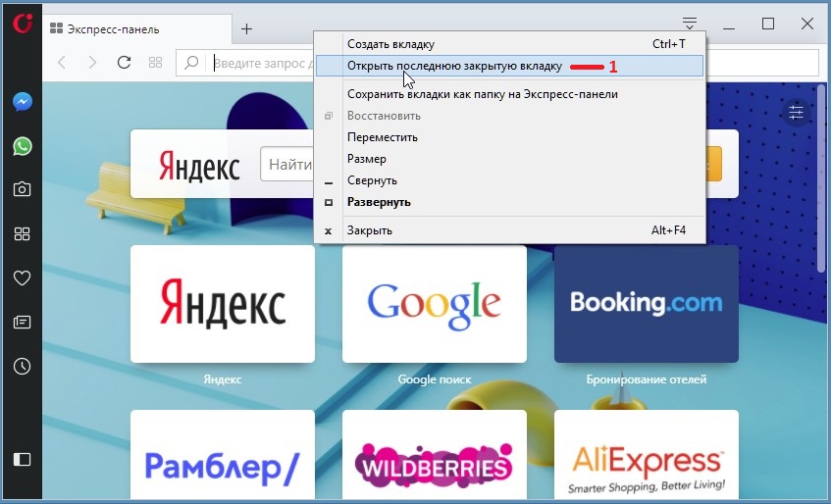
Task: Click the Яндекс label under the tile
Action: point(223,379)
